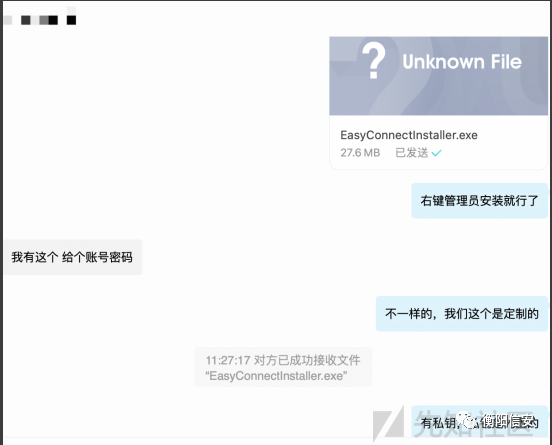Click the 有私钥 message at bottom

coord(479,422)
